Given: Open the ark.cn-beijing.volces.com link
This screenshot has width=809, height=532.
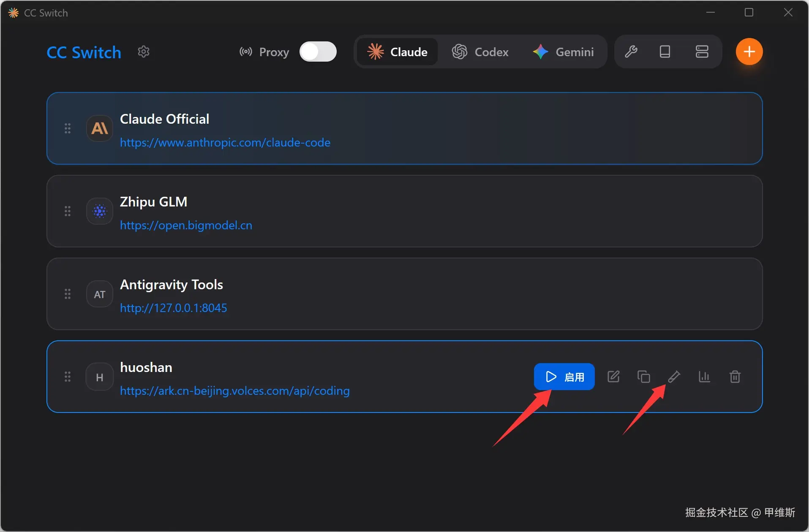Looking at the screenshot, I should pos(235,391).
